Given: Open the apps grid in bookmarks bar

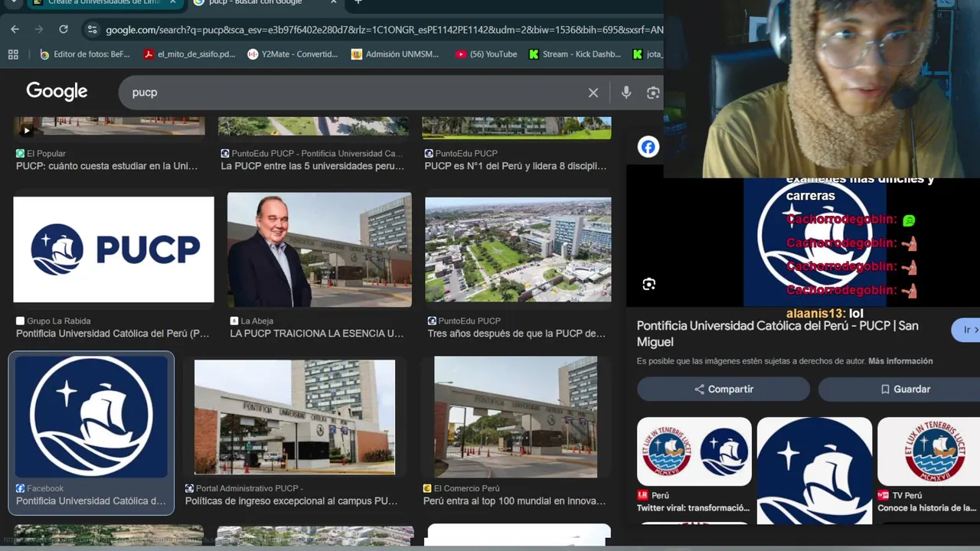Looking at the screenshot, I should pos(13,54).
